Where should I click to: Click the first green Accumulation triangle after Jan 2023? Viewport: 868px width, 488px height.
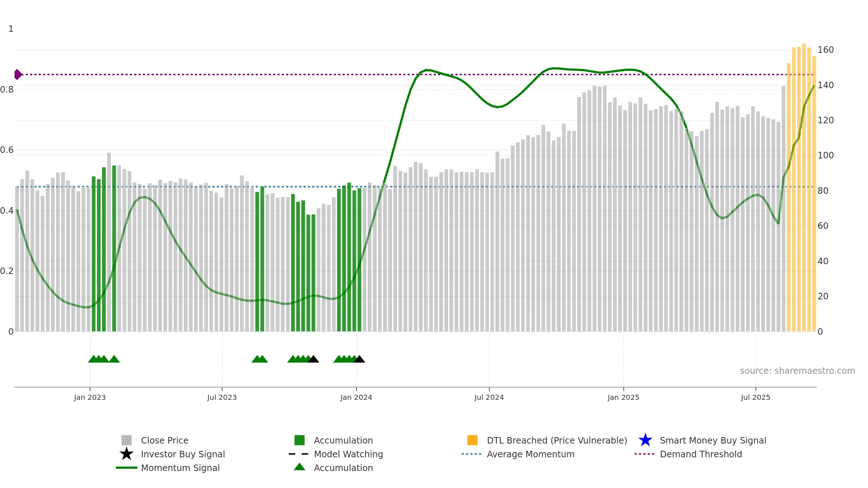coord(93,359)
